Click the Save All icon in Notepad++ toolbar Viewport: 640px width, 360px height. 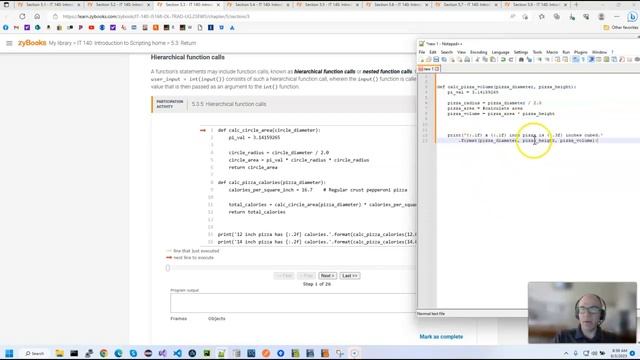[444, 60]
